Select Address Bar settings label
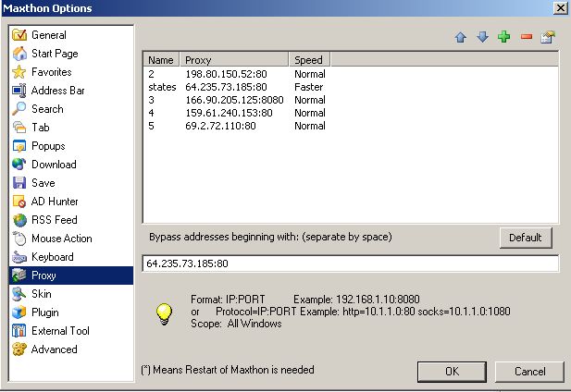571x392 pixels. (58, 91)
